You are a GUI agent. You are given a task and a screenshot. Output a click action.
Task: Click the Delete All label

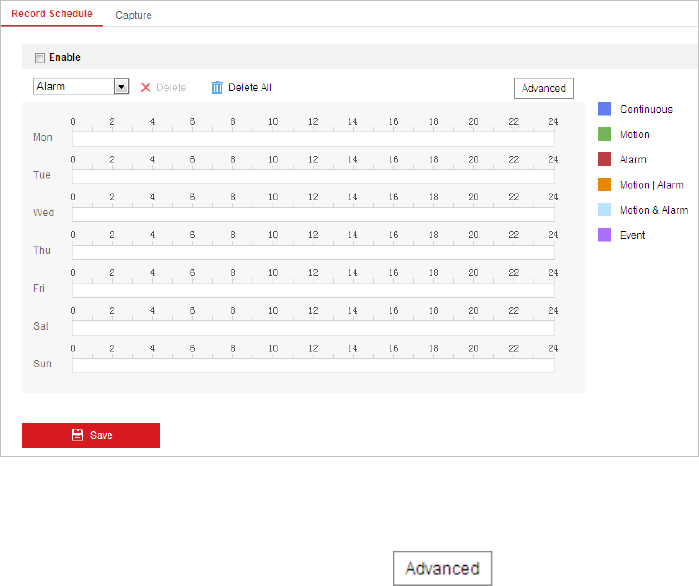coord(250,87)
